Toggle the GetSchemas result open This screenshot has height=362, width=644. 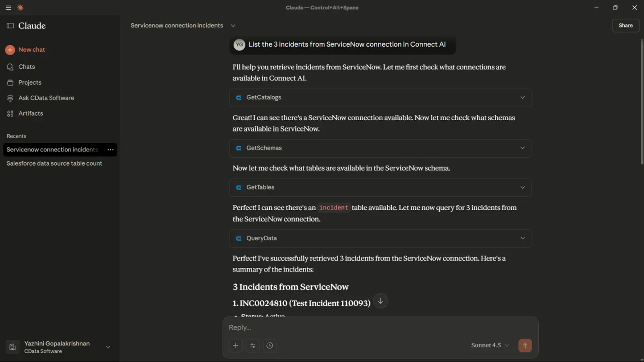[522, 148]
